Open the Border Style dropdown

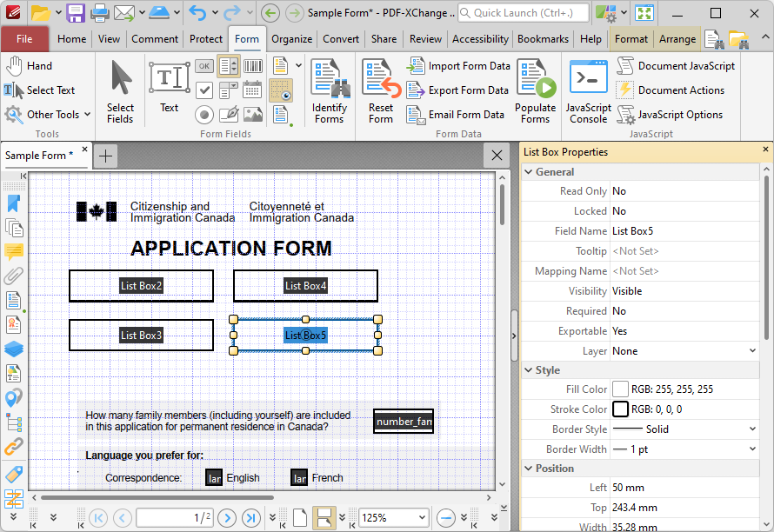752,429
